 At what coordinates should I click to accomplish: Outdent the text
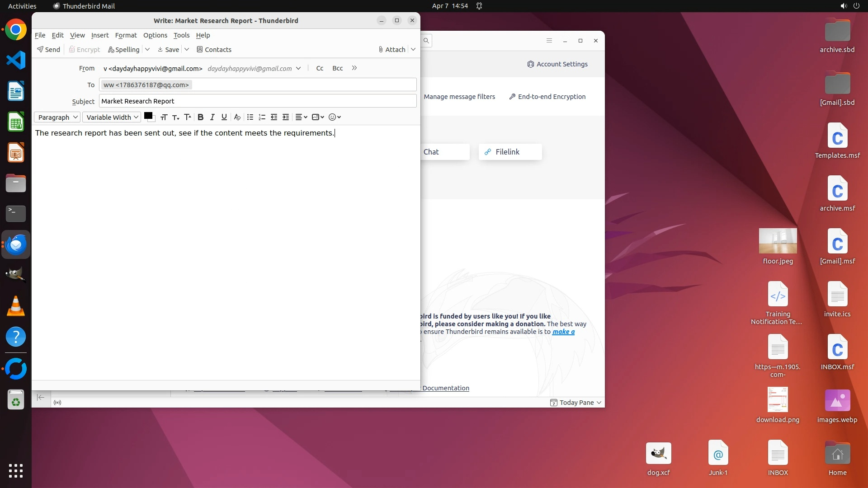point(274,117)
